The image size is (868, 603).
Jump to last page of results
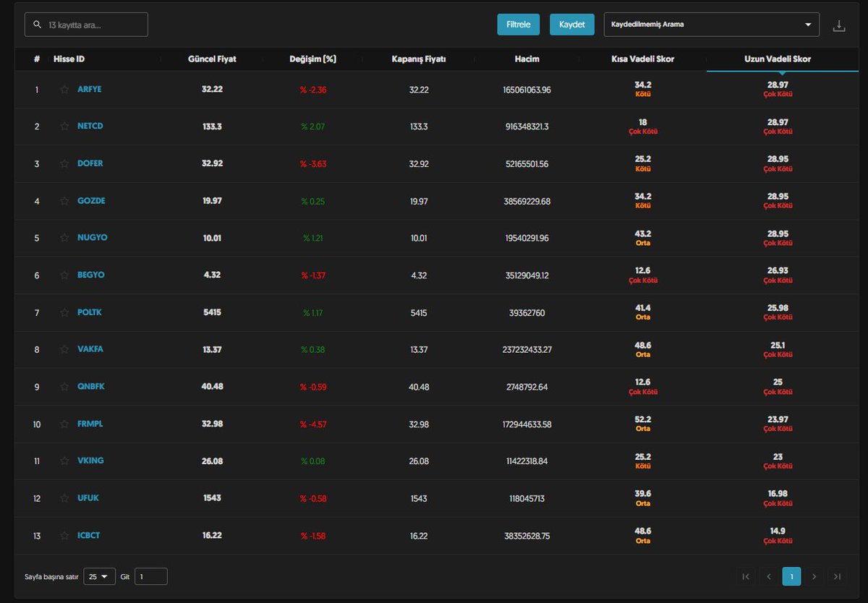838,576
